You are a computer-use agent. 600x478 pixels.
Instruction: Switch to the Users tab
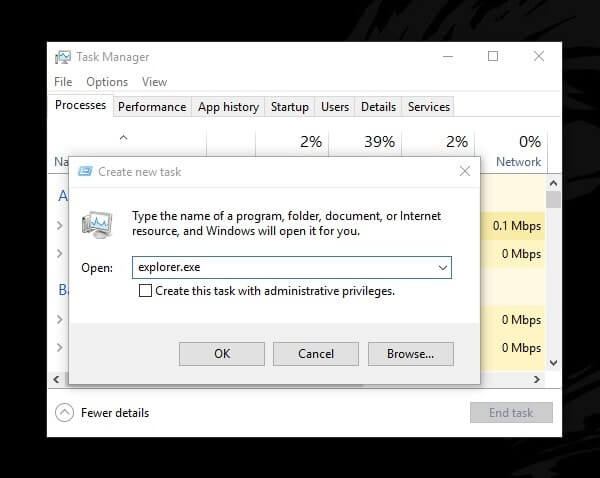point(335,107)
